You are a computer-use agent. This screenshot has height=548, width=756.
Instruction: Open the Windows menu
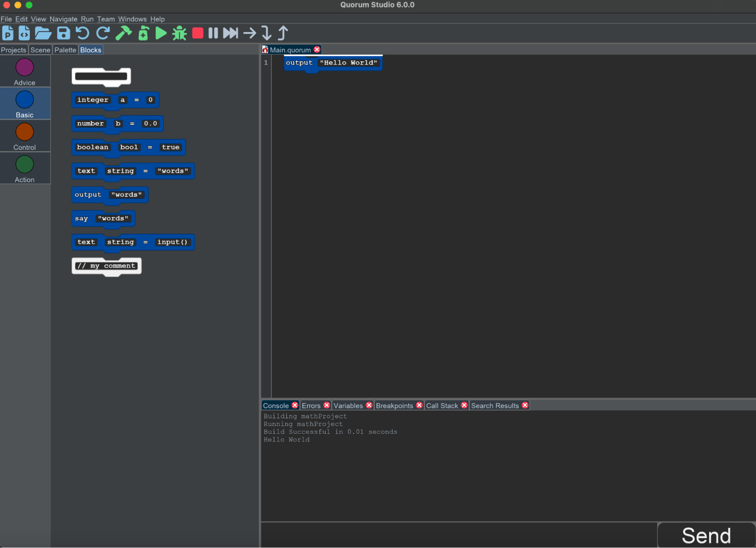tap(132, 19)
